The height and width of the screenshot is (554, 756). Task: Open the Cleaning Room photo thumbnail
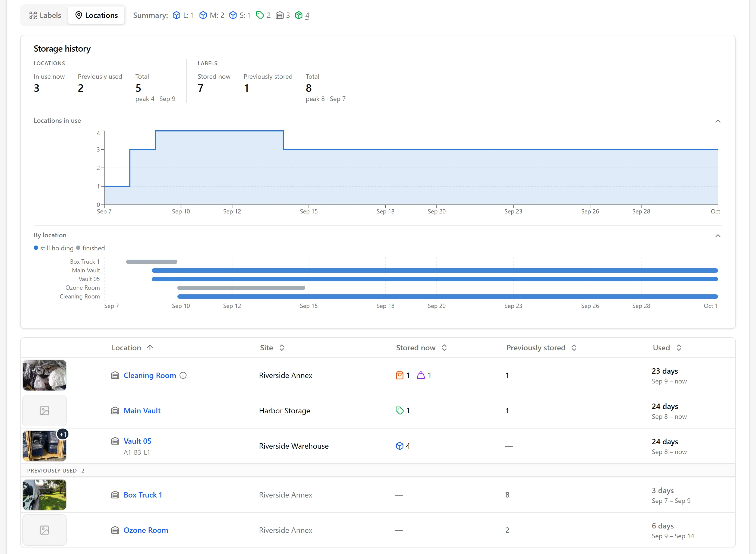[x=45, y=375]
